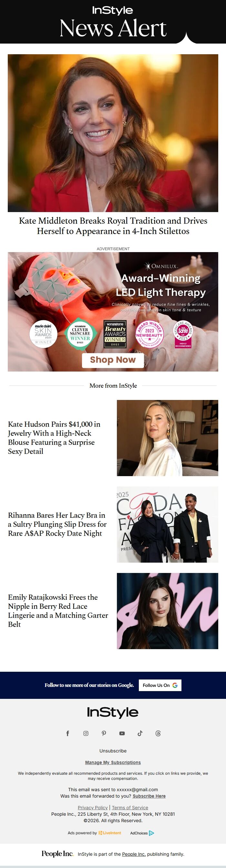The width and height of the screenshot is (226, 868).
Task: Click the Follow Us On Google button
Action: point(160,685)
